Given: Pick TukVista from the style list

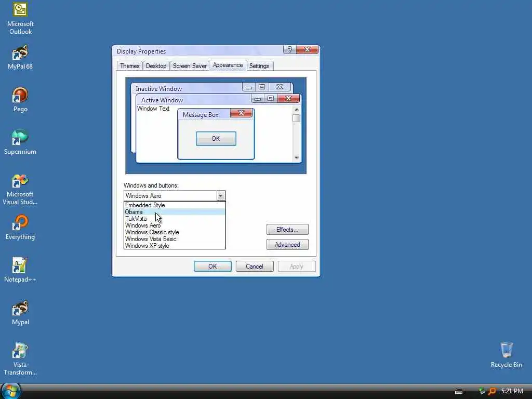Looking at the screenshot, I should point(175,219).
